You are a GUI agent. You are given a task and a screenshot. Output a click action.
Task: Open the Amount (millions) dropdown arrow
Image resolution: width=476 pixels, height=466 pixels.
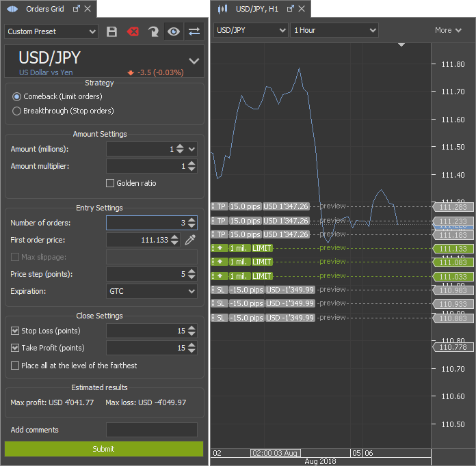[x=191, y=149]
